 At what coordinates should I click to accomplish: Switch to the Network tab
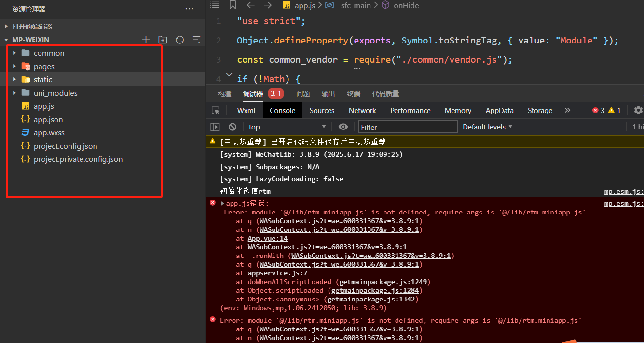362,111
